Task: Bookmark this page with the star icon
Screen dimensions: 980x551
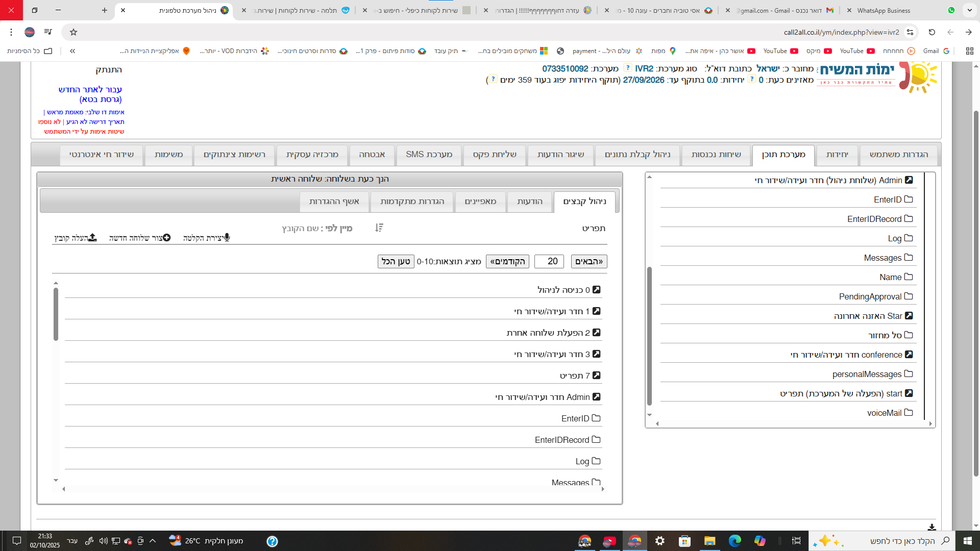Action: click(73, 32)
